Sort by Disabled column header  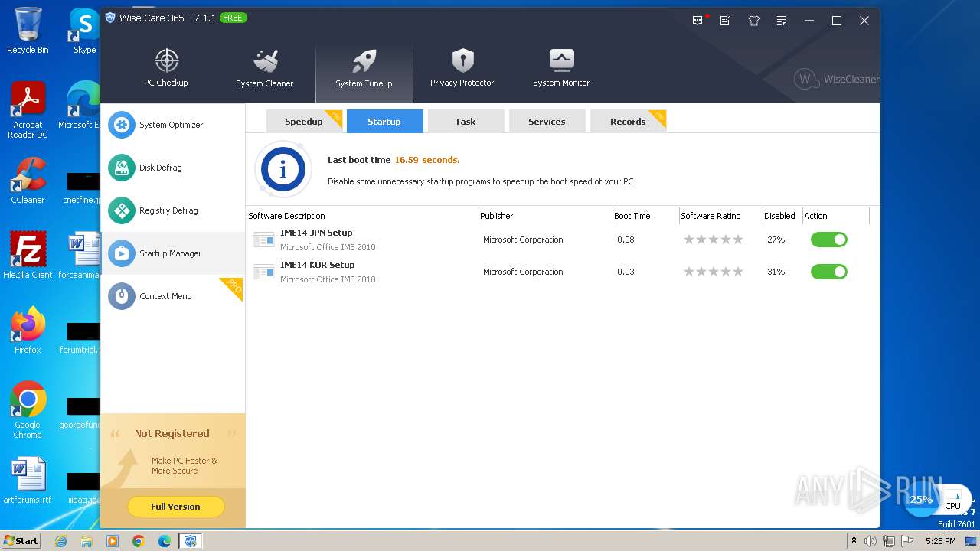pos(782,216)
